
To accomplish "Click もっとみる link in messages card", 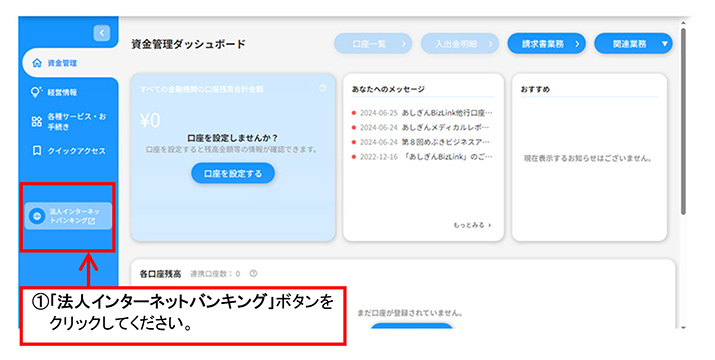I will [472, 225].
